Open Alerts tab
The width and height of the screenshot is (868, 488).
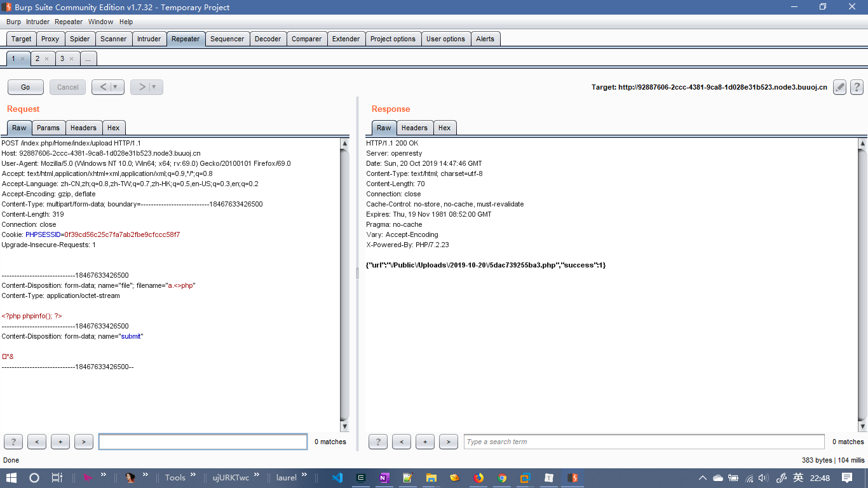485,39
